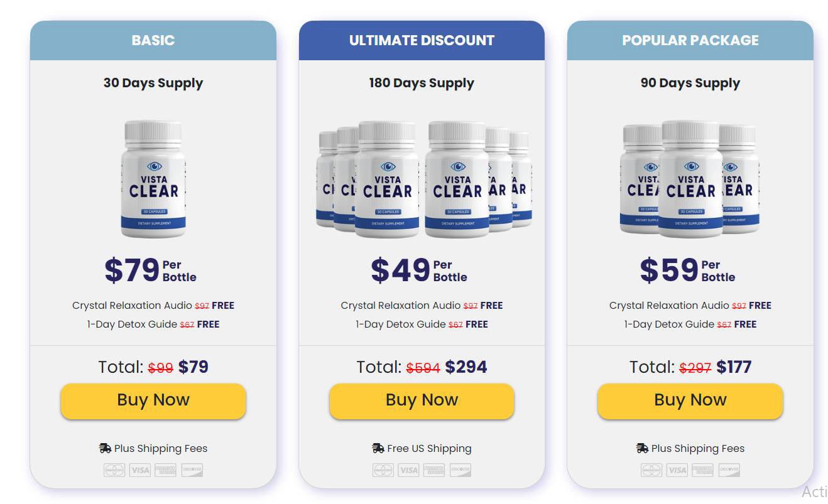Click the truck icon in Popular Package card
The height and width of the screenshot is (504, 828).
(642, 448)
